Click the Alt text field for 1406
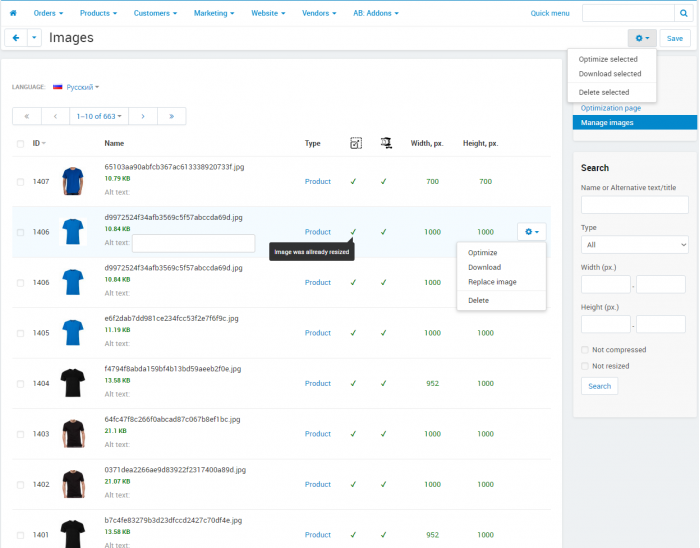 [193, 243]
